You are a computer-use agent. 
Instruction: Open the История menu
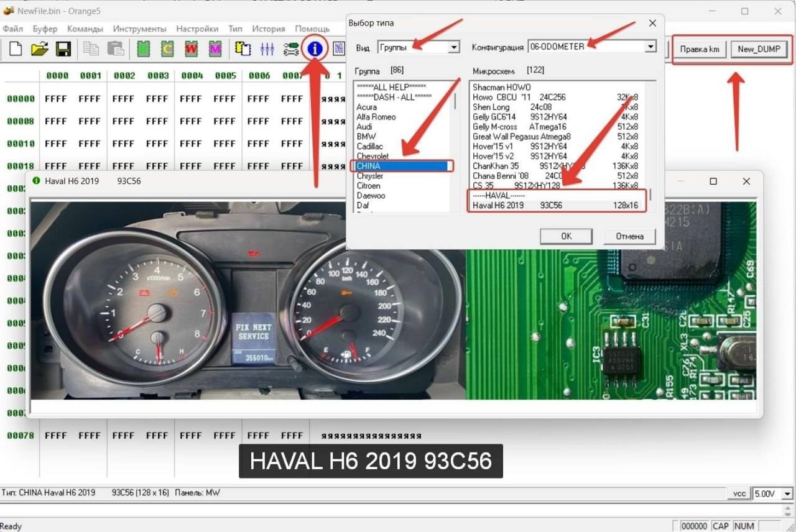(269, 29)
